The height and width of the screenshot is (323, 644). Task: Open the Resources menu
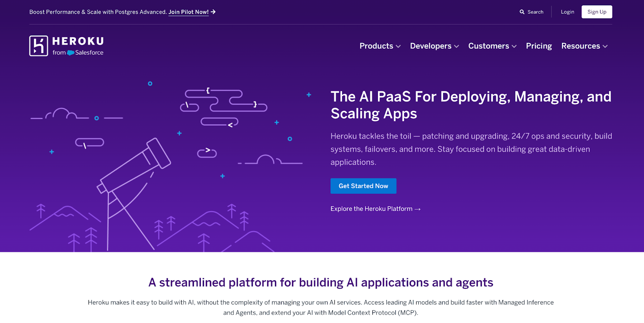point(584,46)
